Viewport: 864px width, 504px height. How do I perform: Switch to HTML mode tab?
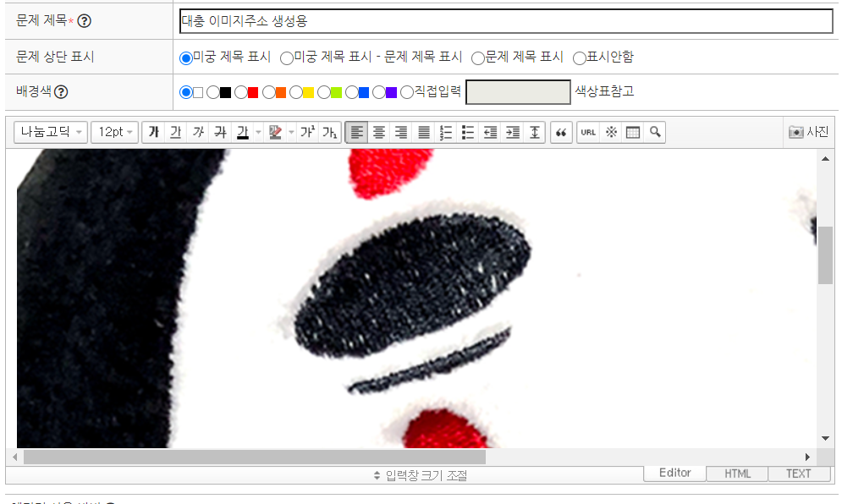(737, 474)
